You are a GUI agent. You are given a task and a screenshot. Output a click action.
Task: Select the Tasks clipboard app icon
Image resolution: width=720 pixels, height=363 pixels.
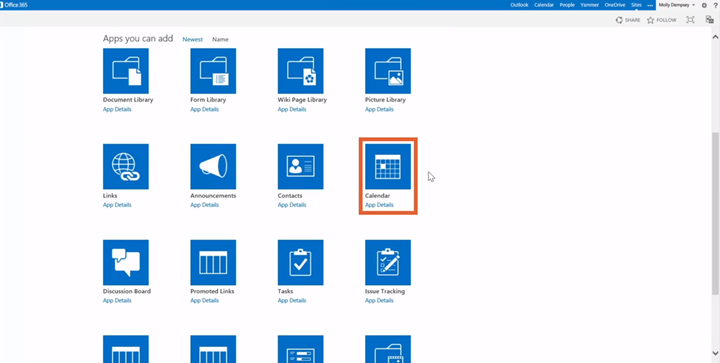[x=300, y=262]
